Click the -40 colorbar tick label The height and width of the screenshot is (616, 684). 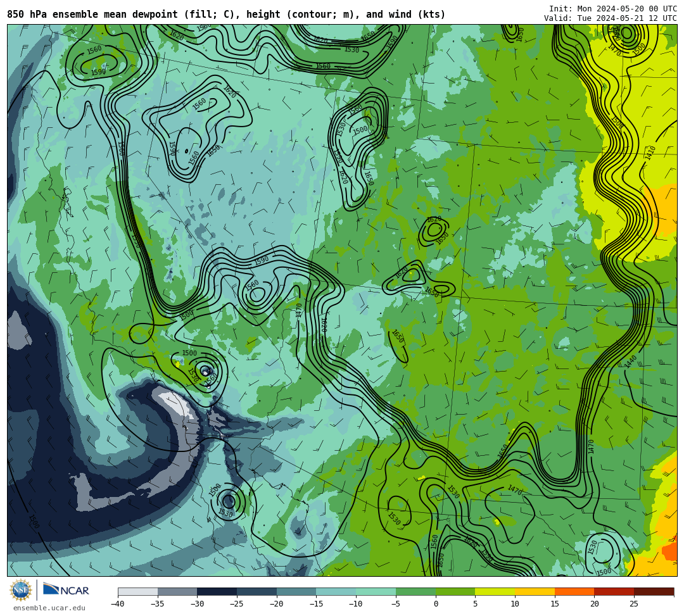[118, 604]
